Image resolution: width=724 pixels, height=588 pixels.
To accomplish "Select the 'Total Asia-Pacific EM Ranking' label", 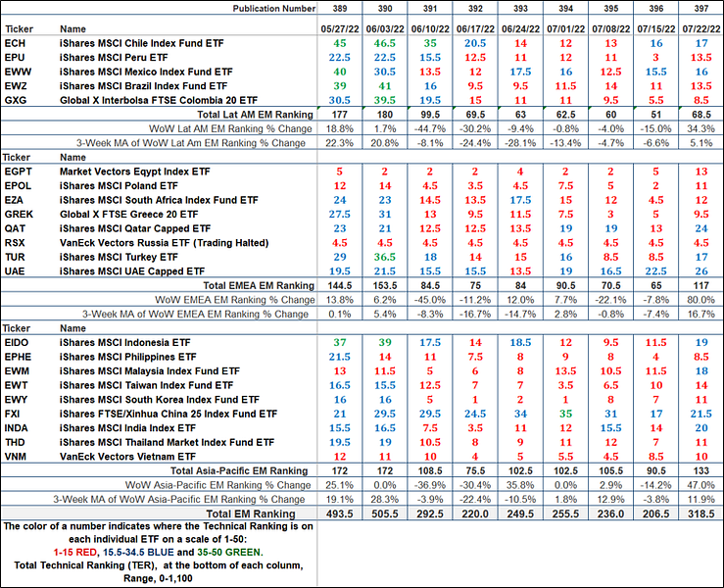I will click(239, 471).
